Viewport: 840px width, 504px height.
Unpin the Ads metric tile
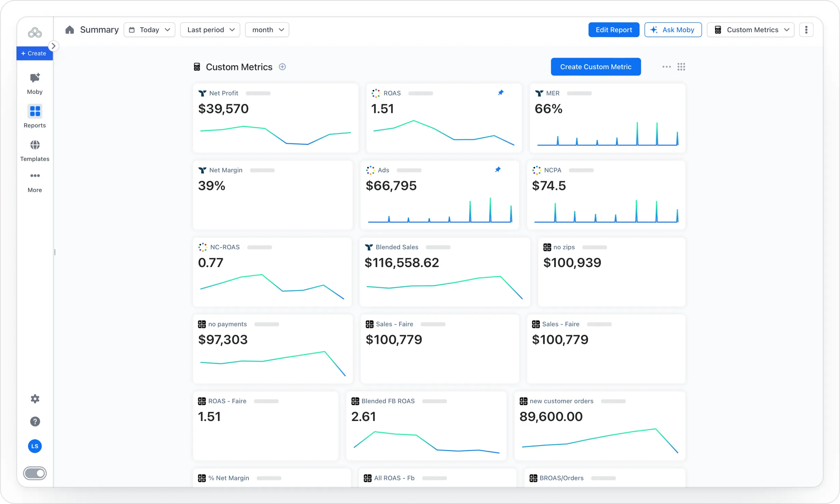[498, 169]
